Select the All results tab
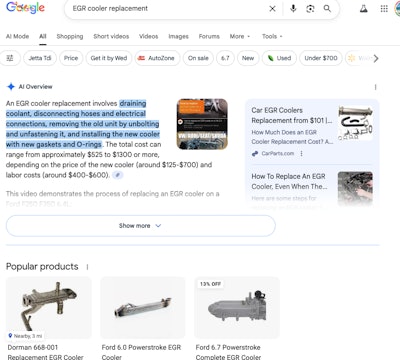 (x=43, y=36)
